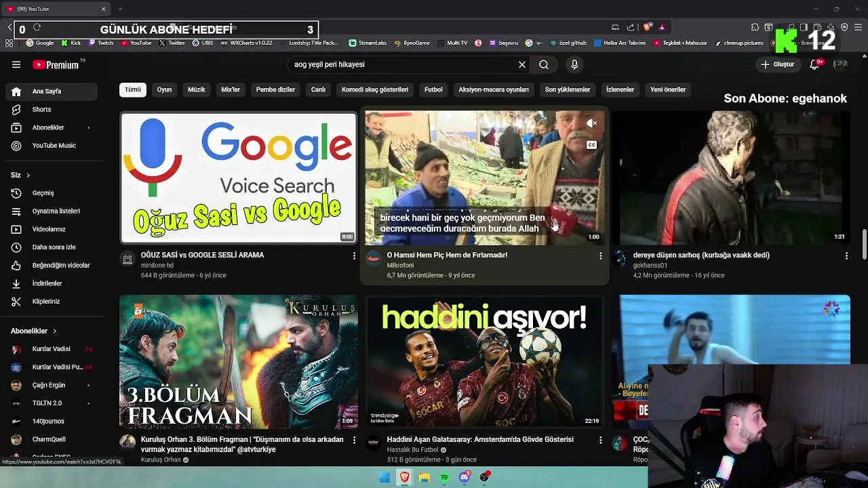Open Abonelikler in the sidebar
868x488 pixels.
pyautogui.click(x=51, y=127)
